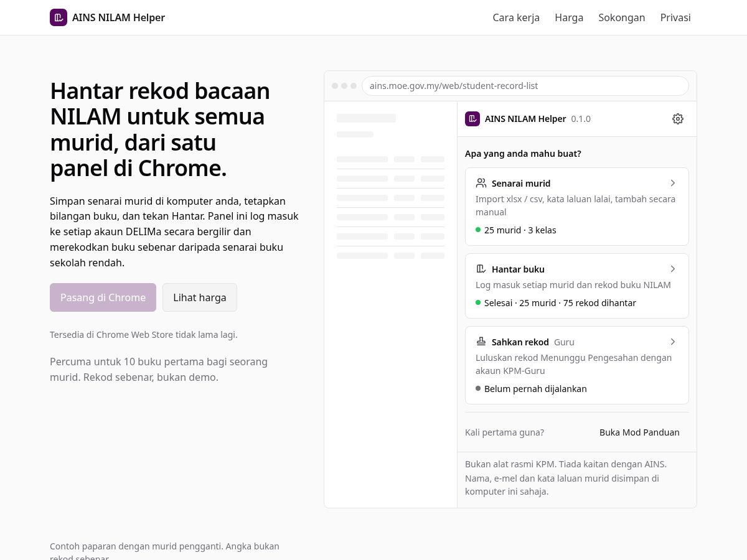
Task: Open Harga nav link
Action: pyautogui.click(x=569, y=17)
